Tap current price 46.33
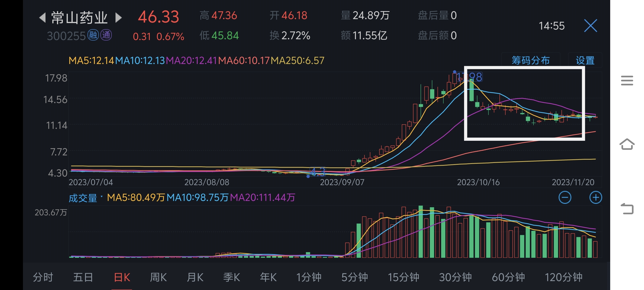The width and height of the screenshot is (644, 290). 159,17
